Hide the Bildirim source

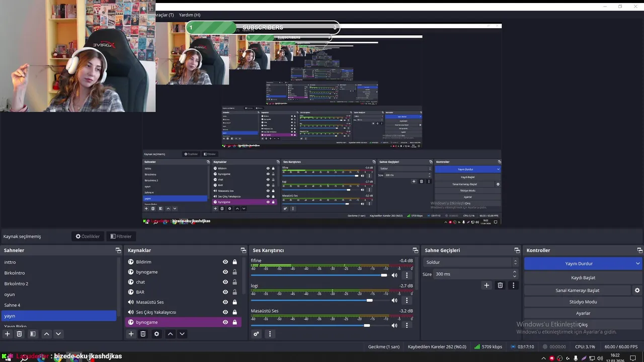(225, 262)
